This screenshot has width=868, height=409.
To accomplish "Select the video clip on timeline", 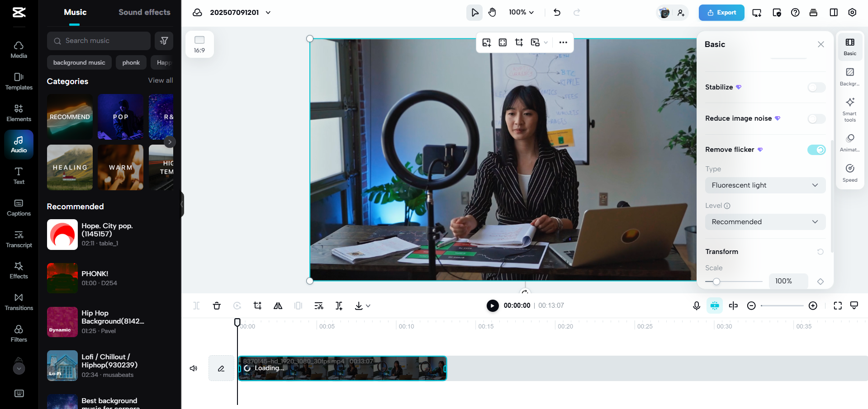I will click(342, 368).
